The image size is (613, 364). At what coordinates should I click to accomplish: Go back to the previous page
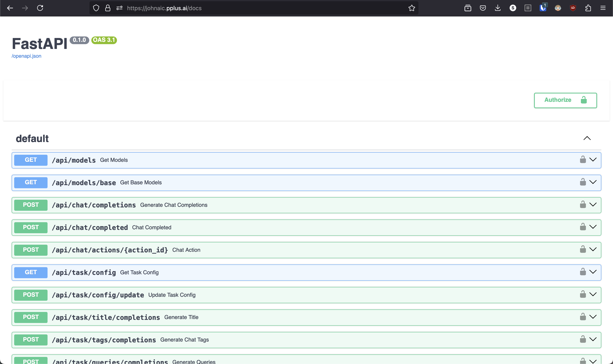[x=10, y=8]
